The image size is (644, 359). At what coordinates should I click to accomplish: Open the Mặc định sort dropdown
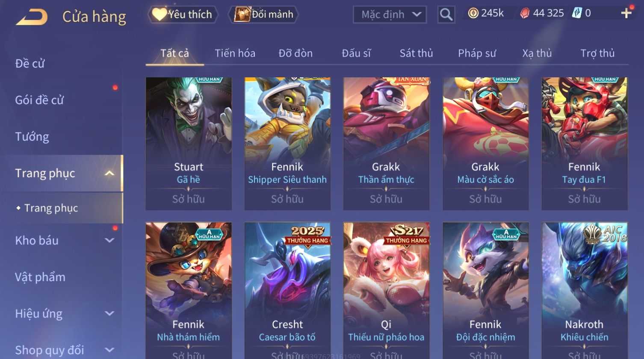click(390, 15)
